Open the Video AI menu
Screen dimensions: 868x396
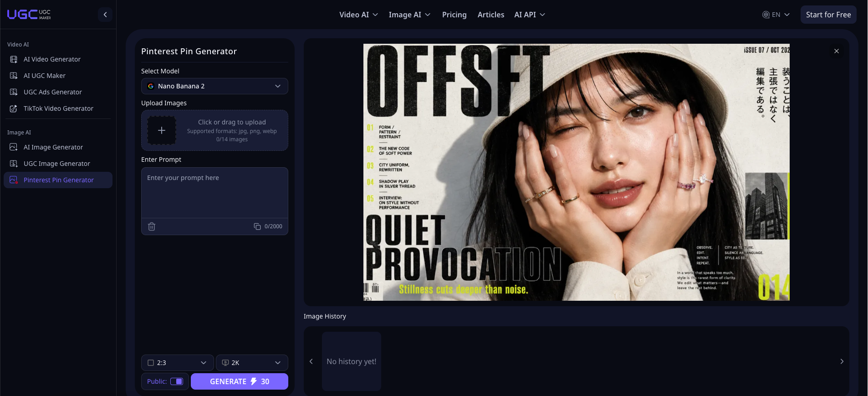(358, 15)
